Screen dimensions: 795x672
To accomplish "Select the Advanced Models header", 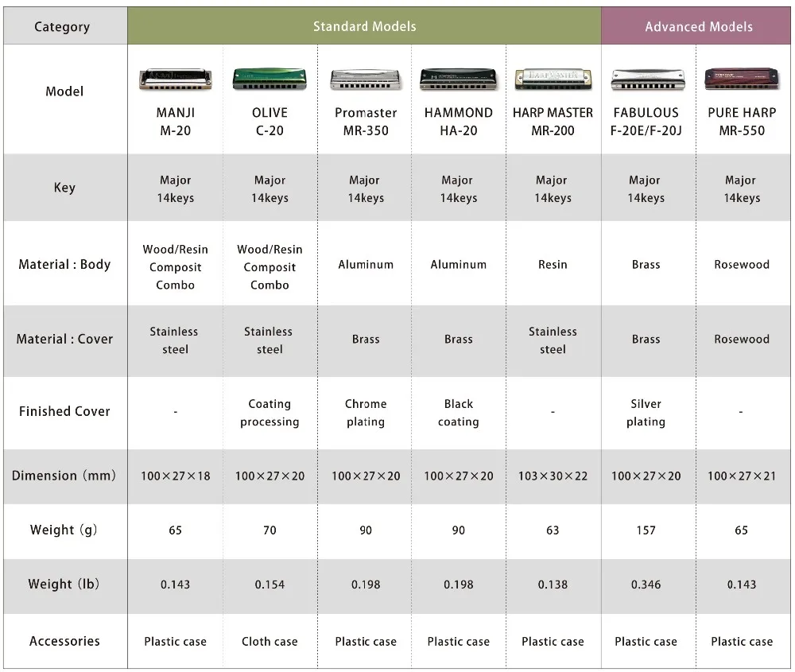I will 698,26.
